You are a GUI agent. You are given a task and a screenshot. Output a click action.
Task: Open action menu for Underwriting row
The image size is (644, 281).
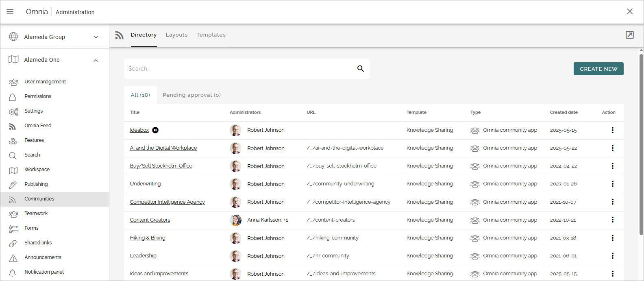613,184
